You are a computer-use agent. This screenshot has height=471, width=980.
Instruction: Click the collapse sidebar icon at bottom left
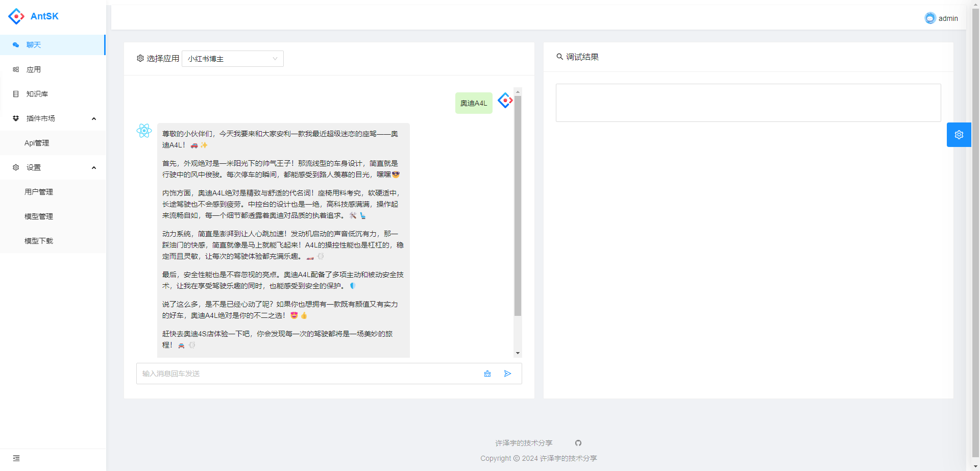point(16,458)
